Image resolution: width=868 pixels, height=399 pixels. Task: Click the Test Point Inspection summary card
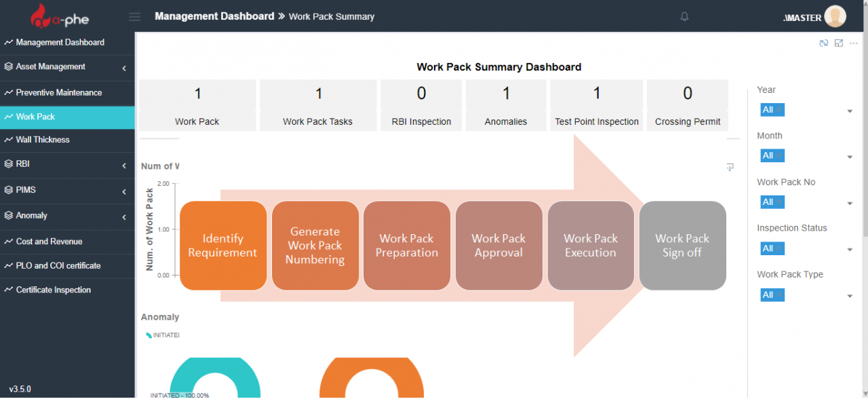(597, 105)
